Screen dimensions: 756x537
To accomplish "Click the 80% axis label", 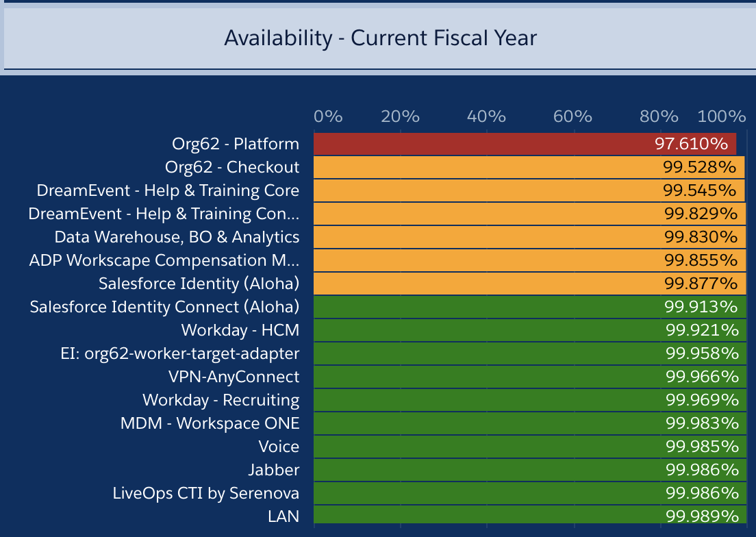I will (659, 116).
